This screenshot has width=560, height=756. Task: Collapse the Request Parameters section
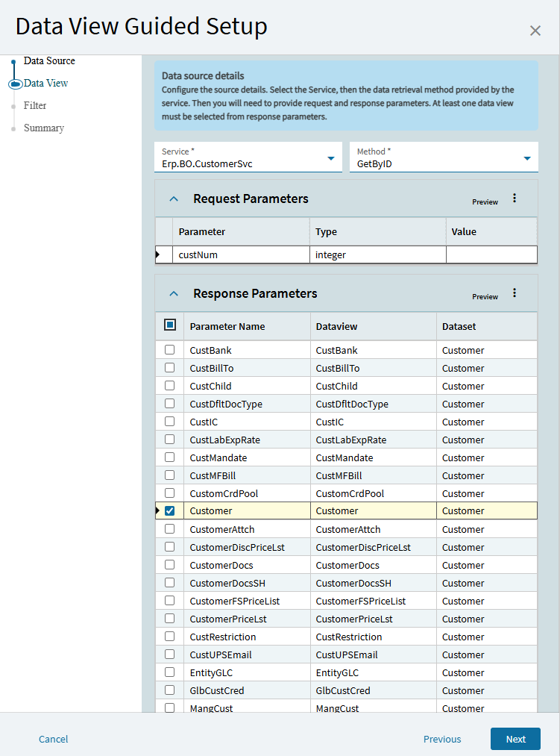(x=174, y=199)
